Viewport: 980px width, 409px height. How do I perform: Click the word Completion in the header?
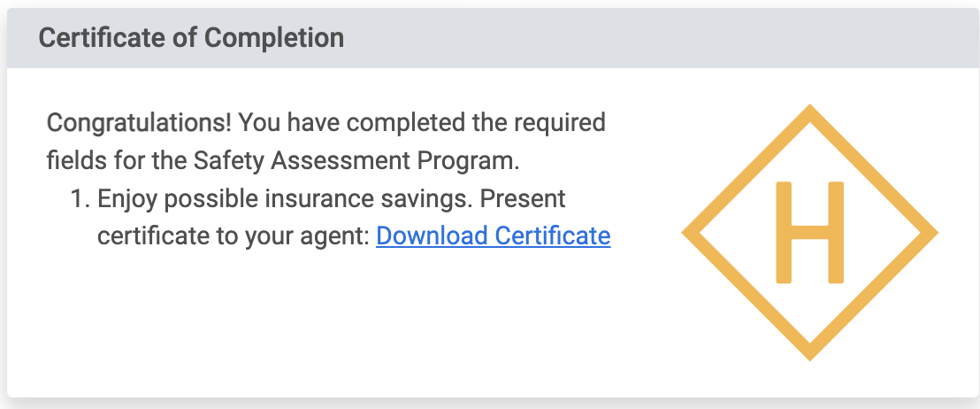point(274,37)
